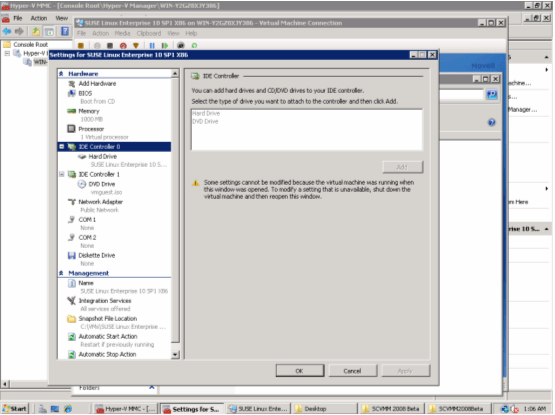Collapse the Management section header
Viewport: 555px width, 415px height.
coord(61,273)
